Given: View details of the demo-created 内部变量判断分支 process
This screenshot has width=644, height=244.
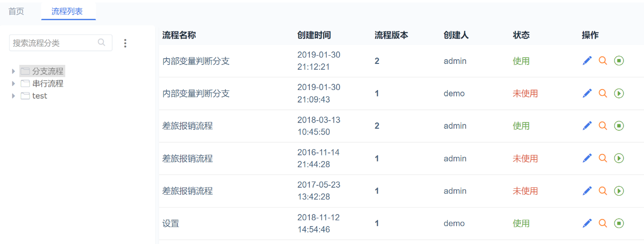Looking at the screenshot, I should pos(602,93).
